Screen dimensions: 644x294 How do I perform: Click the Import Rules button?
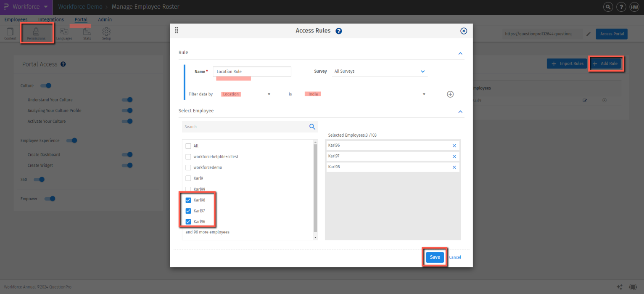click(567, 64)
